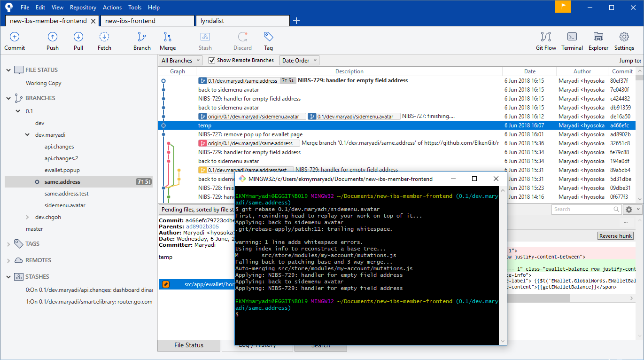This screenshot has height=360, width=644.
Task: Click the modified pencil icon on the ewallet file
Action: tap(165, 284)
